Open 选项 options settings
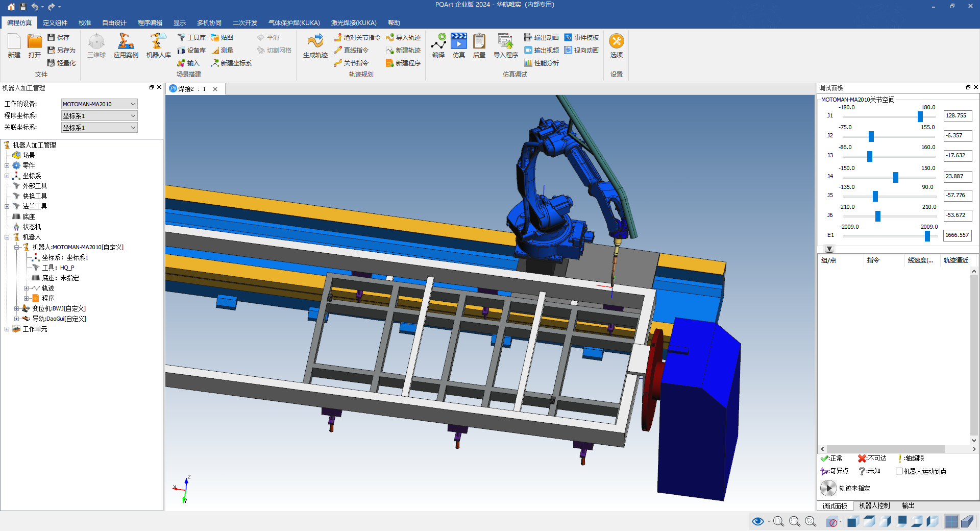This screenshot has width=980, height=531. [x=616, y=45]
